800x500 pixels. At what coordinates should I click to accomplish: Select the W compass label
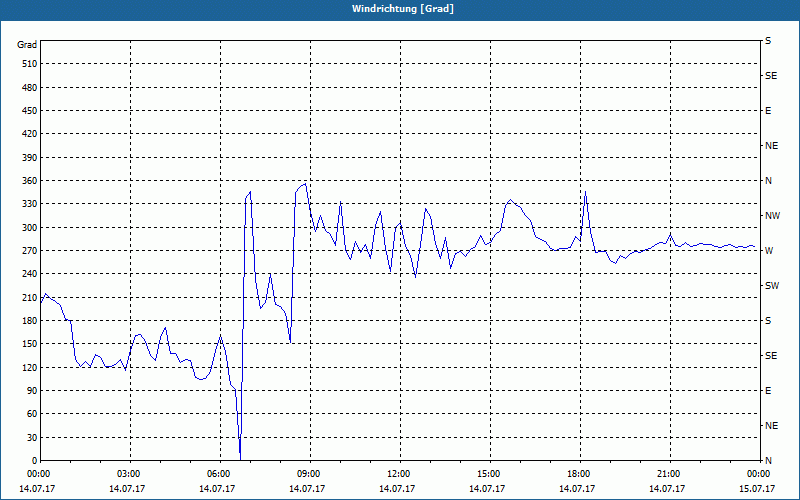point(769,251)
